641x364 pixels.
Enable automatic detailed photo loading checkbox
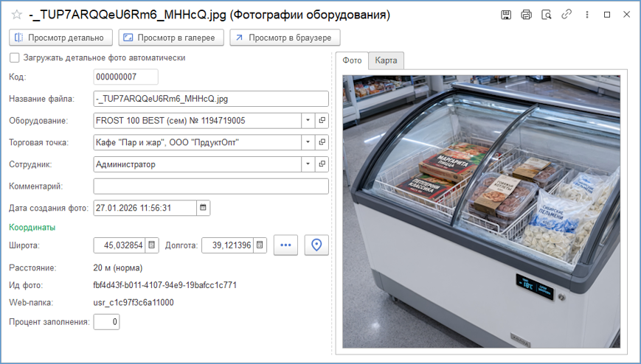point(14,57)
